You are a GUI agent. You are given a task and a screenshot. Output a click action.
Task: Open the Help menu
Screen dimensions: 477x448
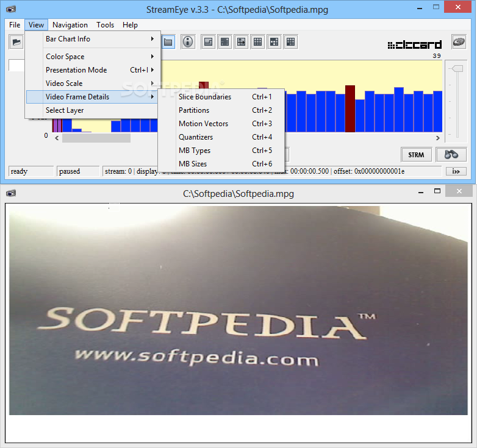pyautogui.click(x=130, y=25)
